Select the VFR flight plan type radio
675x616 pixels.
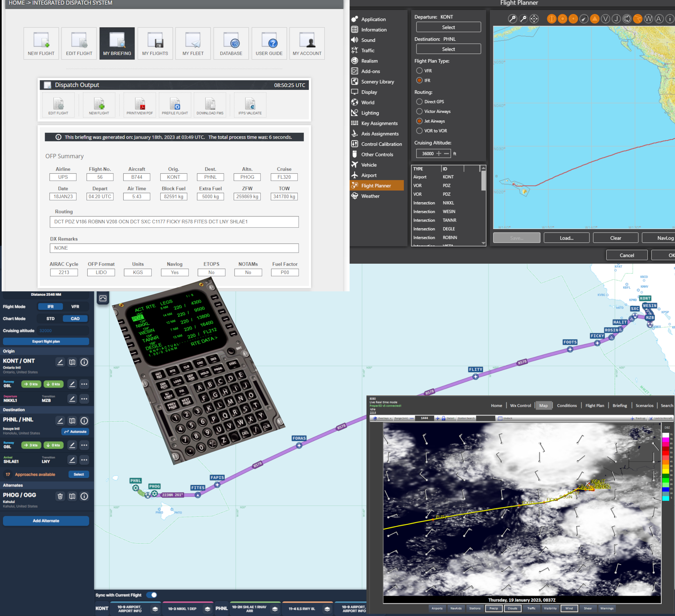(419, 71)
